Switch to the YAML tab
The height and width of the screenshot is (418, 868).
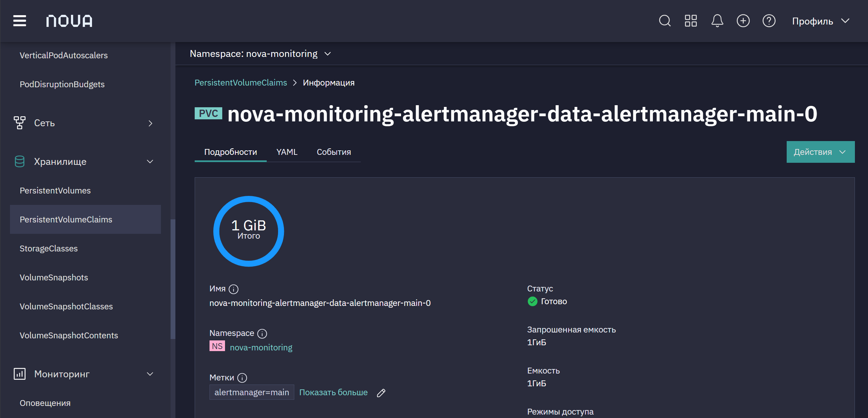(287, 152)
